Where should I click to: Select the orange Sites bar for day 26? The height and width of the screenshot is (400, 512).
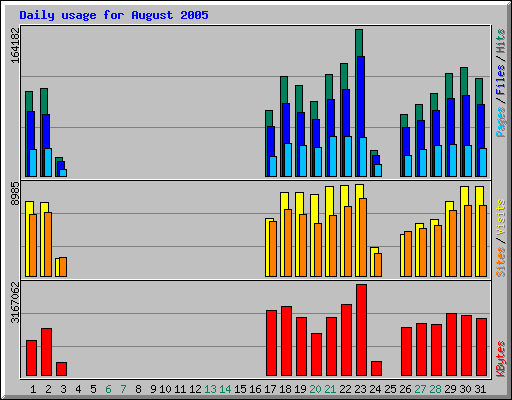tap(408, 254)
